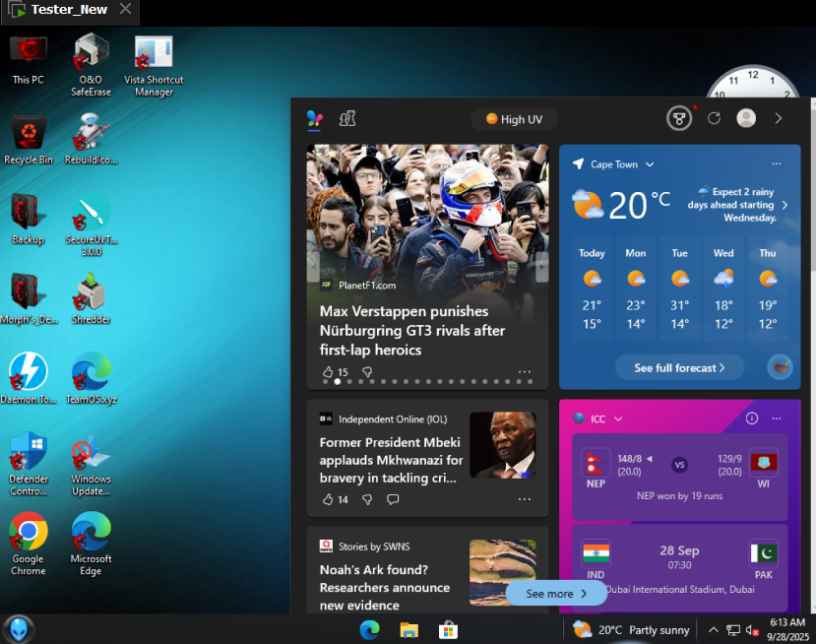This screenshot has width=816, height=644.
Task: Open rainy days ahead forecast chevron
Action: [785, 205]
